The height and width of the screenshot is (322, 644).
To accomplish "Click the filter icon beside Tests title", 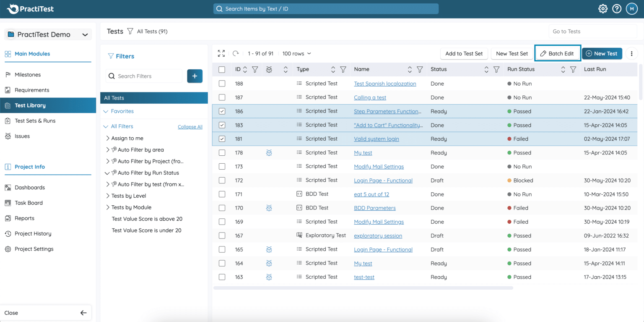I will [130, 31].
